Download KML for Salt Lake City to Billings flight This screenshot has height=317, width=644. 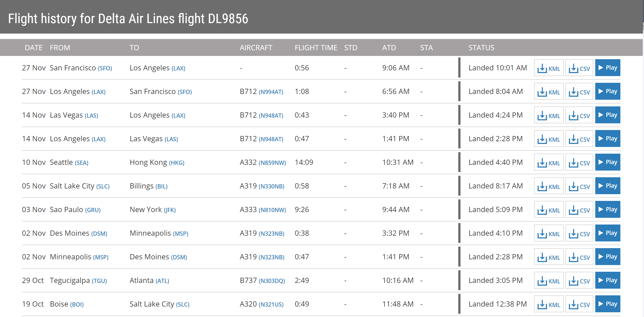(549, 186)
